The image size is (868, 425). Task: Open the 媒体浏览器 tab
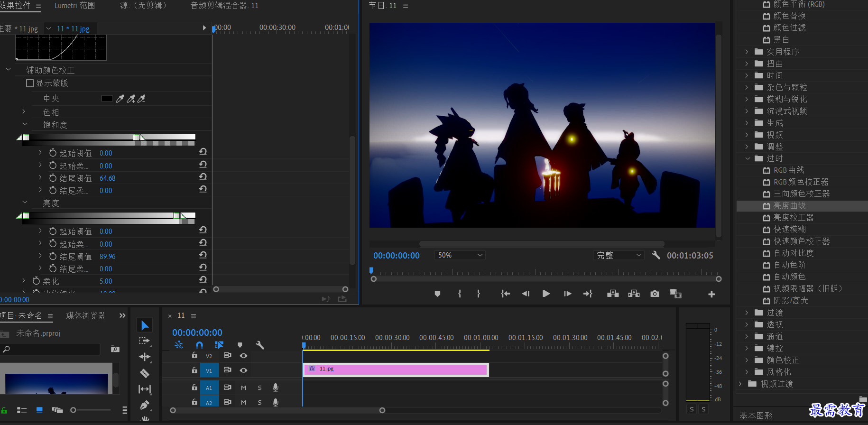tap(85, 315)
